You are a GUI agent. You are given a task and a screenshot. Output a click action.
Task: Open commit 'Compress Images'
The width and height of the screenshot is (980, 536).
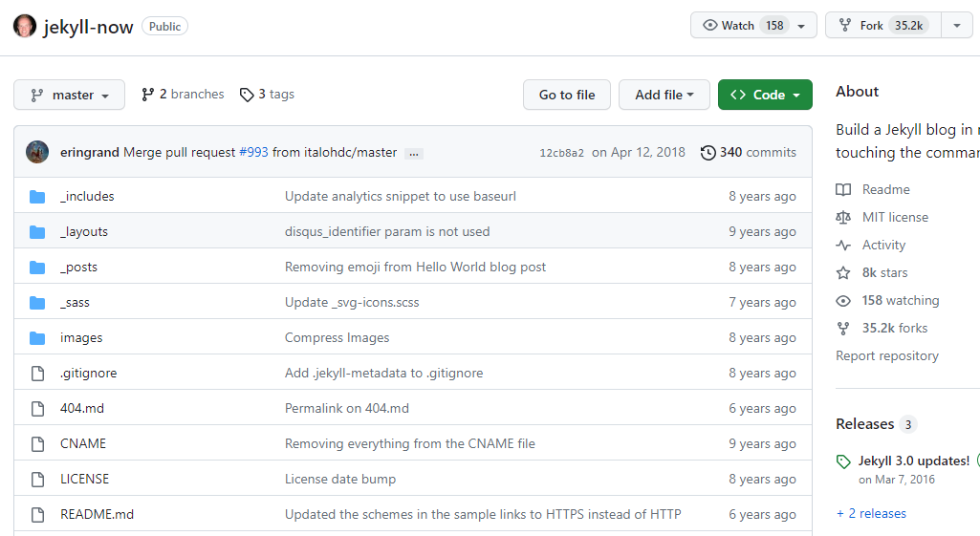[x=337, y=338]
